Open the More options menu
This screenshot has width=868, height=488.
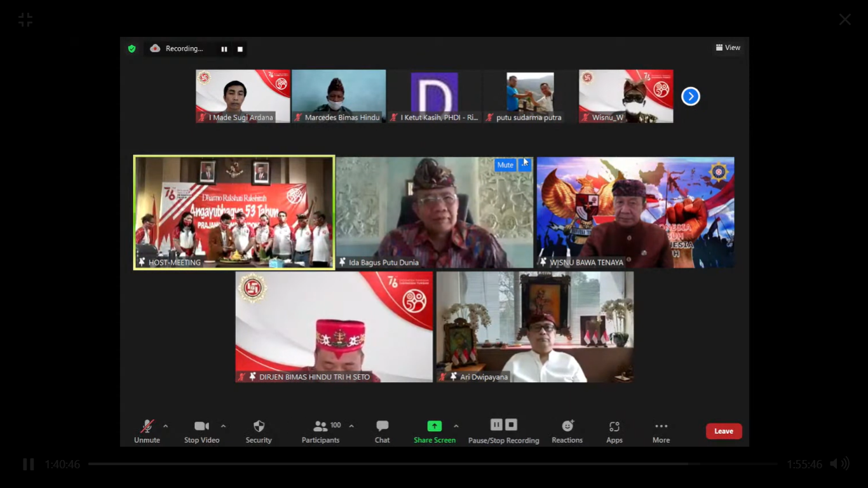[661, 431]
